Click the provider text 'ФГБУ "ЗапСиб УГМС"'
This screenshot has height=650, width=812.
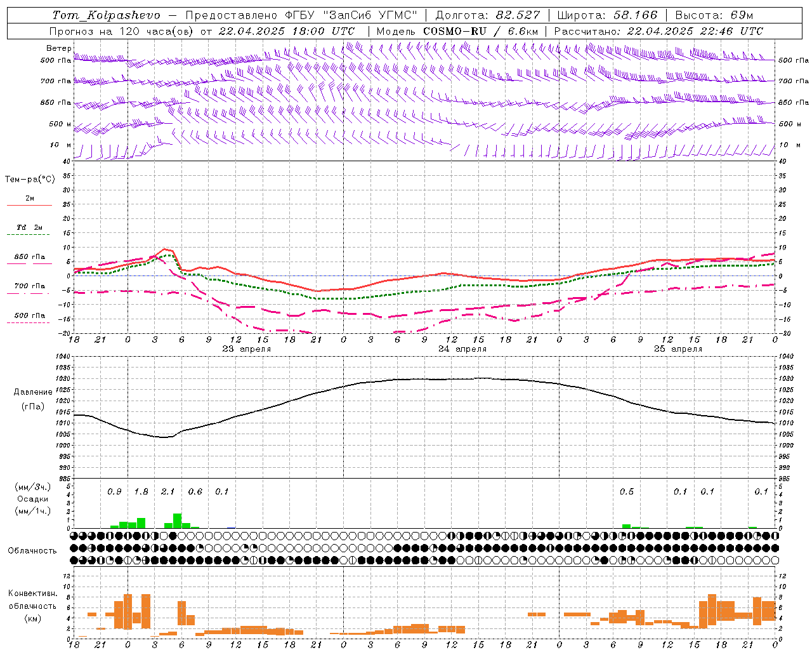351,15
